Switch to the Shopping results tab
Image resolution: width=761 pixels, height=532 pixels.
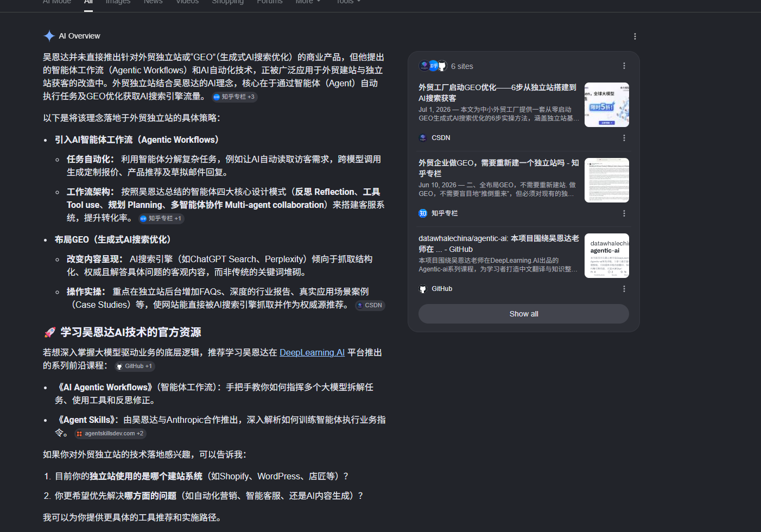tap(227, 2)
